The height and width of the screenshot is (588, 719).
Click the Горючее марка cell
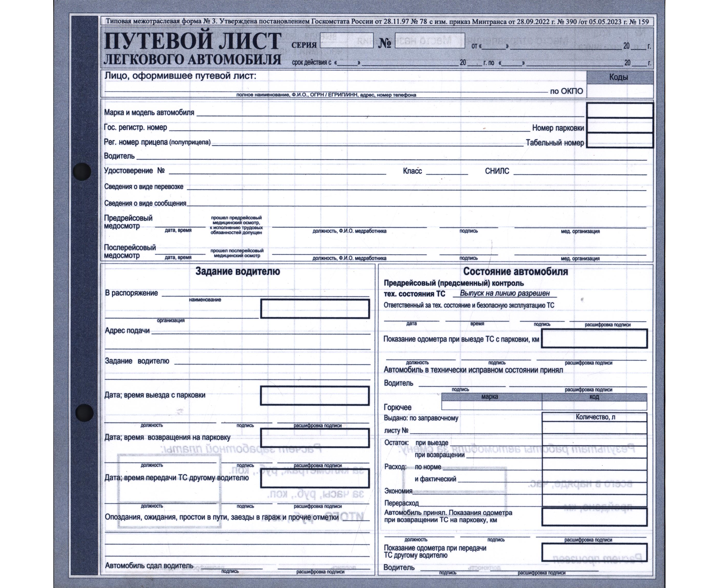point(491,405)
